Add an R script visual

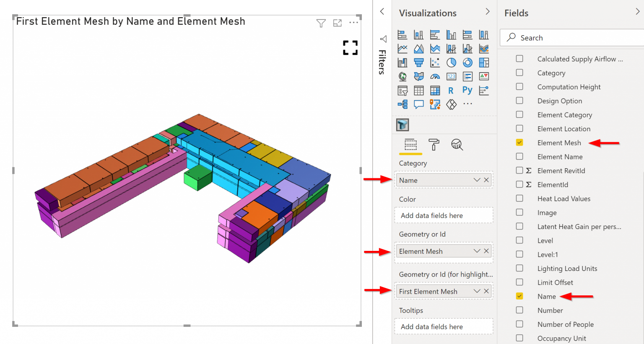pyautogui.click(x=451, y=90)
